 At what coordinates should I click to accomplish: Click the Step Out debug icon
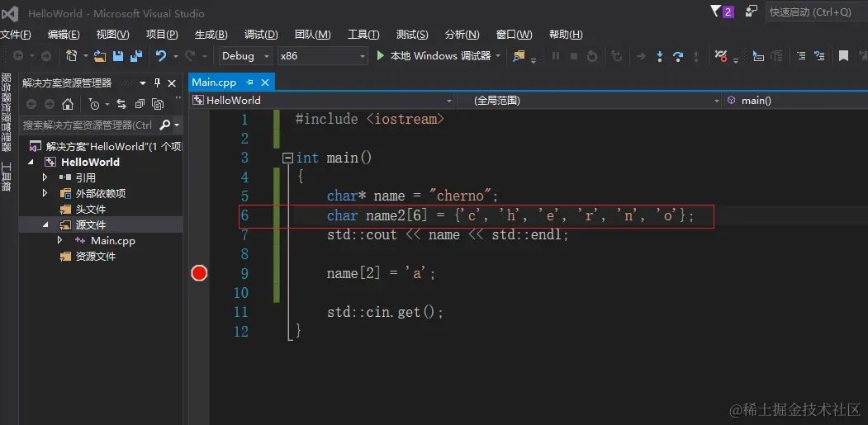click(x=696, y=56)
